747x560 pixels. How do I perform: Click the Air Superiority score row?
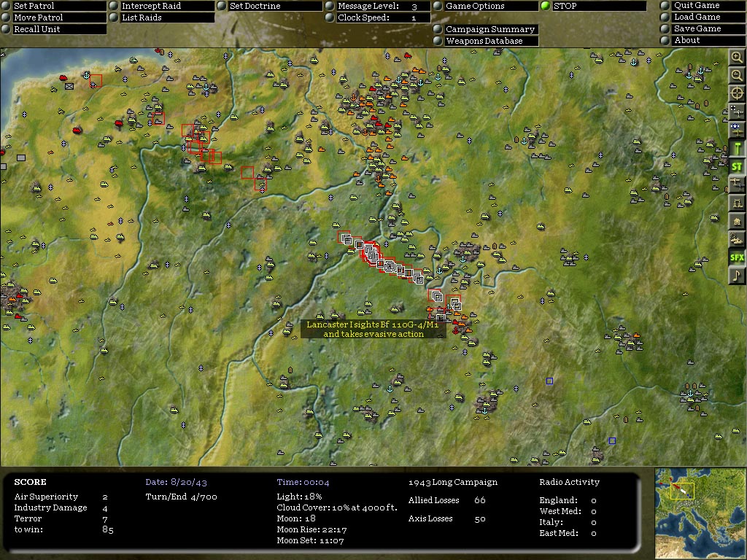click(61, 497)
